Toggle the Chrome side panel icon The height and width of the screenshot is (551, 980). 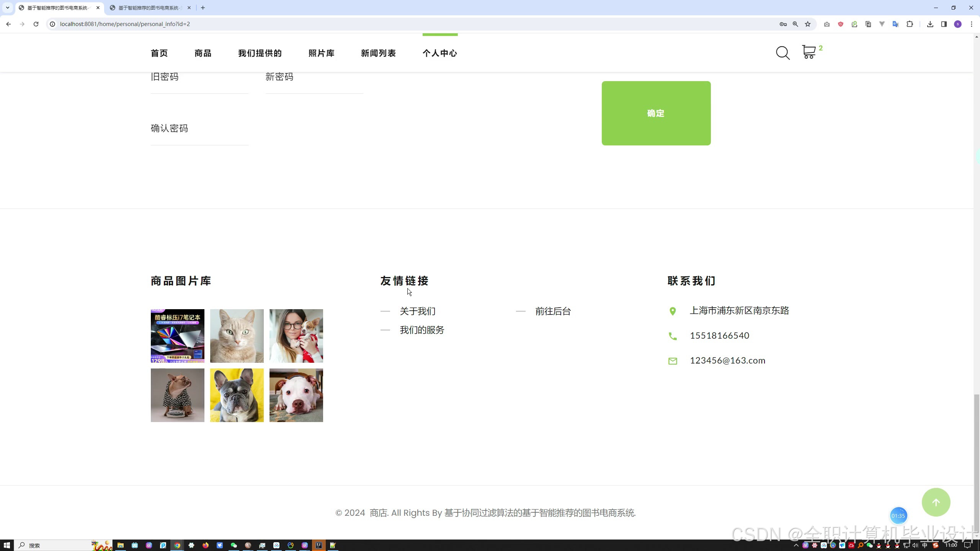(944, 24)
